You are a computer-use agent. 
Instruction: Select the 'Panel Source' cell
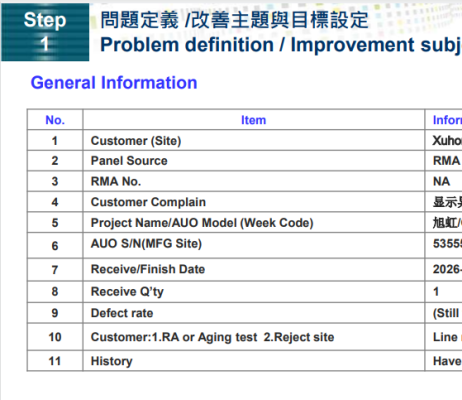[254, 161]
